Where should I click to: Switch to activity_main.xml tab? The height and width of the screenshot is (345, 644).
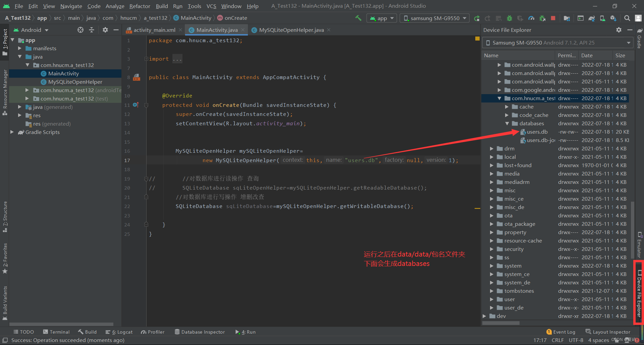pos(154,30)
